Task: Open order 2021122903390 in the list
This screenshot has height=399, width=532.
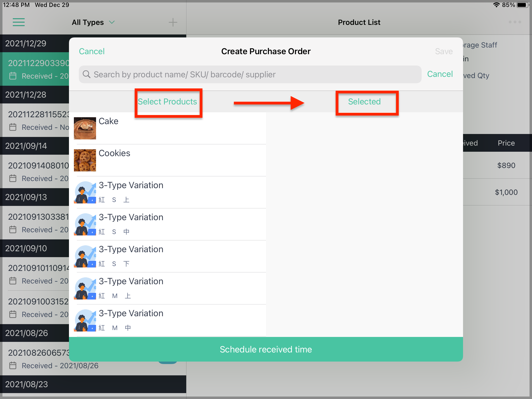Action: 34,69
